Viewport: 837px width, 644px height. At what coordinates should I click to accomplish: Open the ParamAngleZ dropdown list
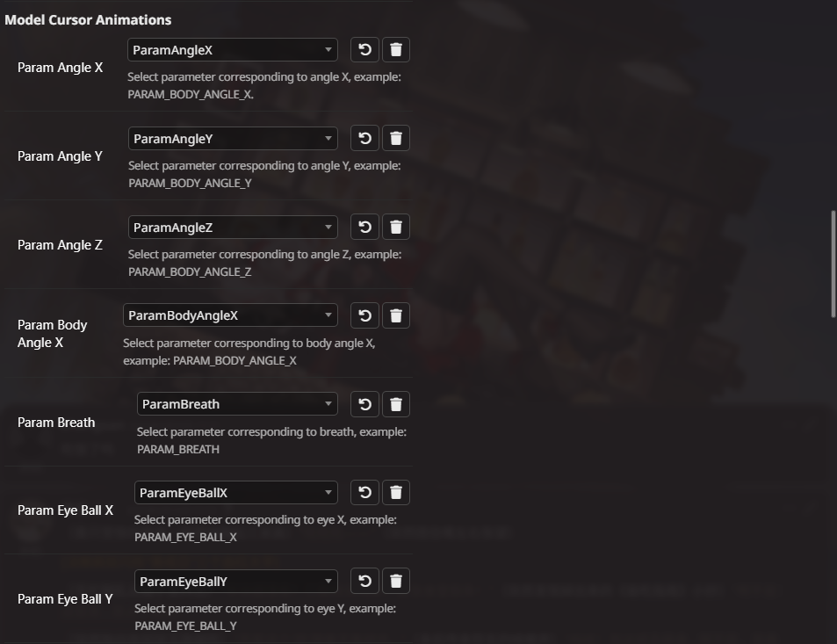(232, 227)
